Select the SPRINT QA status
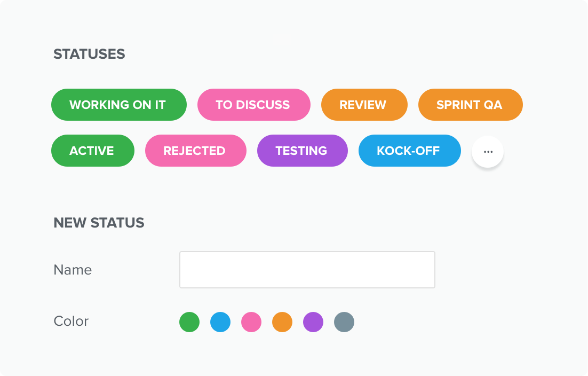 pyautogui.click(x=470, y=105)
